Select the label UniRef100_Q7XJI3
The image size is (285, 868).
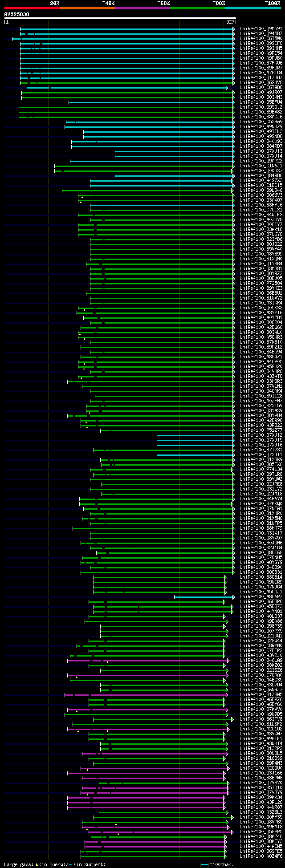pyautogui.click(x=261, y=151)
